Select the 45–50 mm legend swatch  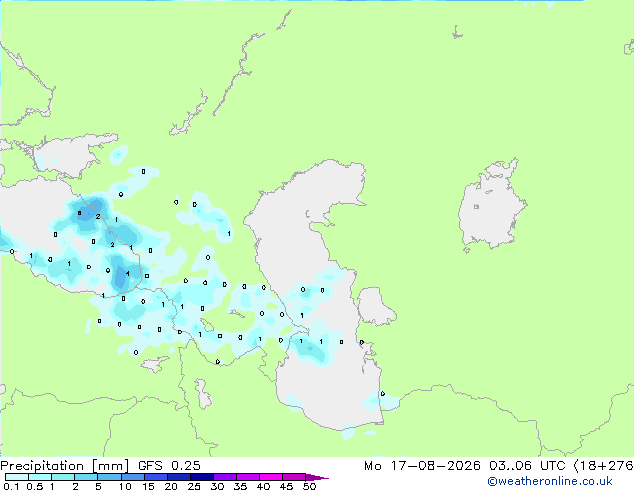[294, 477]
